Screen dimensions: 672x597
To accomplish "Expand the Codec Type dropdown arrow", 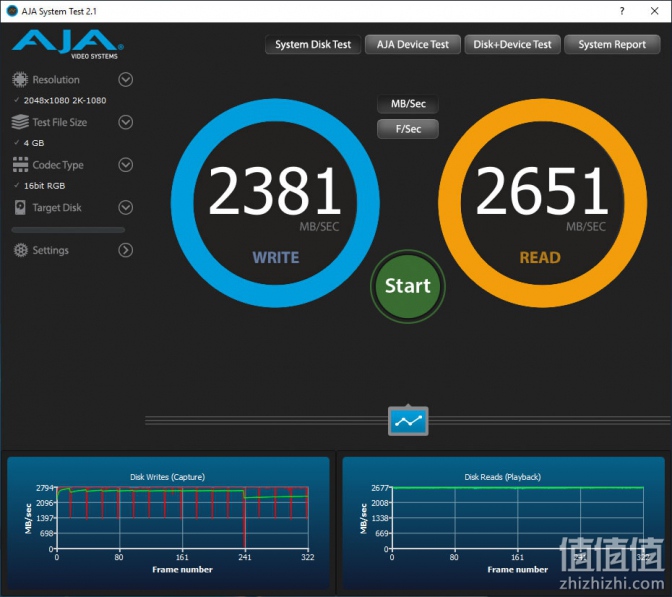I will pos(126,165).
